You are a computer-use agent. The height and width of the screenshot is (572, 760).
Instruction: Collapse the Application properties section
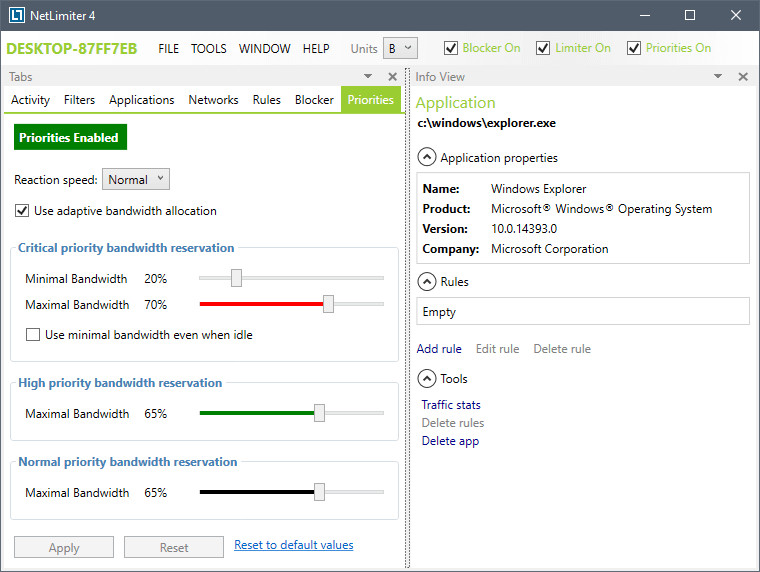coord(427,158)
